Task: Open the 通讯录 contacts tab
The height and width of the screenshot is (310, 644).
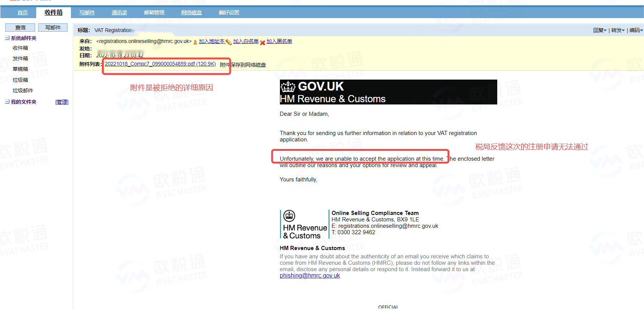Action: tap(119, 12)
